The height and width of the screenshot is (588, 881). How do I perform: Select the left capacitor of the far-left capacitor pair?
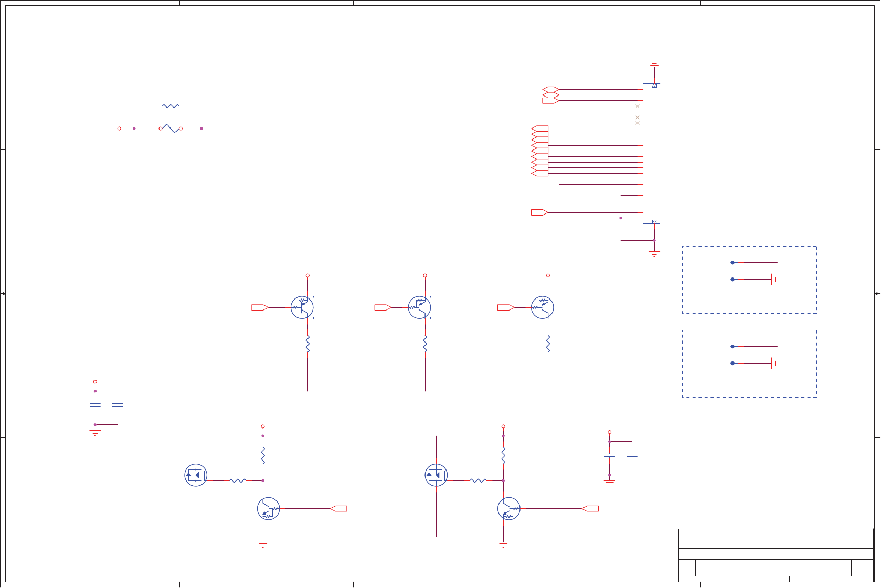click(95, 405)
